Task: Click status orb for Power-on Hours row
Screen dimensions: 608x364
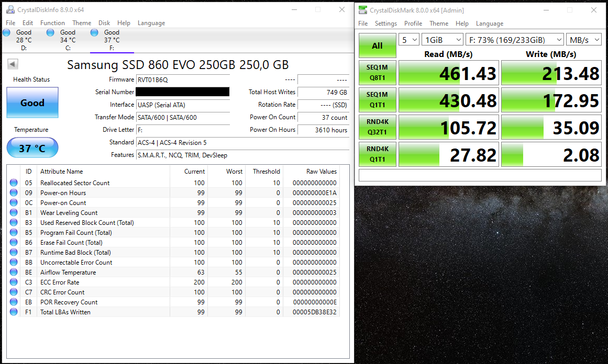Action: (14, 193)
